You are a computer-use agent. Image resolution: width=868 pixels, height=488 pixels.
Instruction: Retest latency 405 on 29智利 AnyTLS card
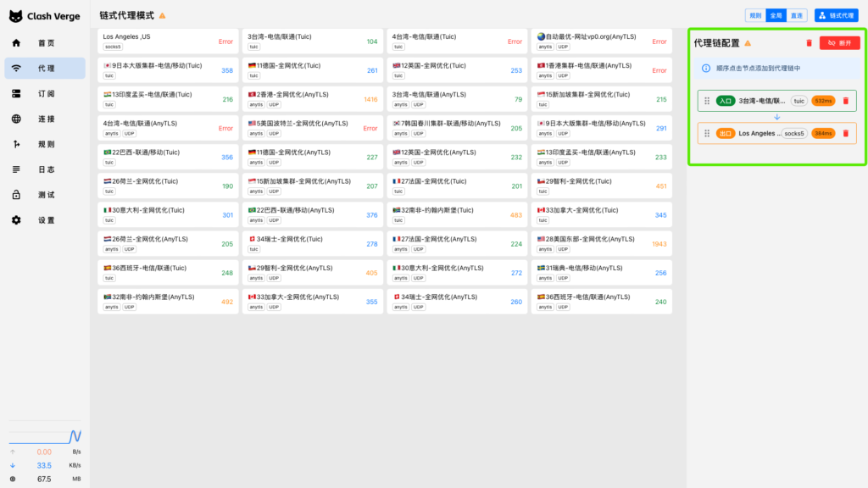[371, 273]
